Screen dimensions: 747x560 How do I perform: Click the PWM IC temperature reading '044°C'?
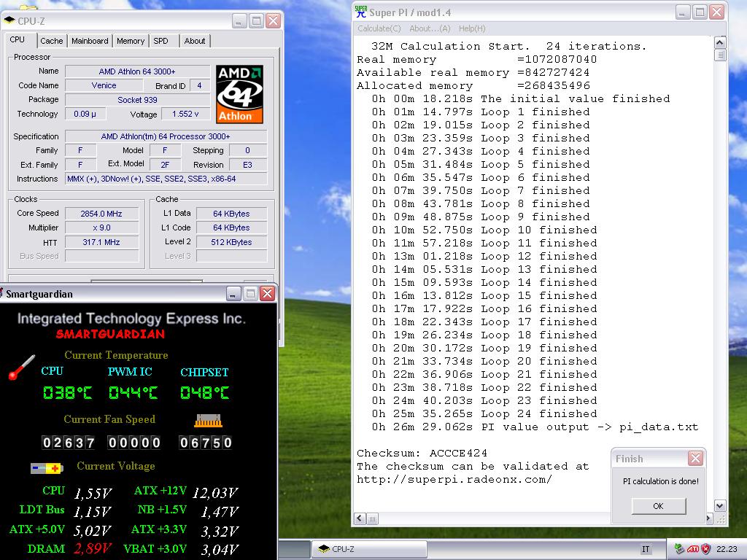tap(133, 393)
